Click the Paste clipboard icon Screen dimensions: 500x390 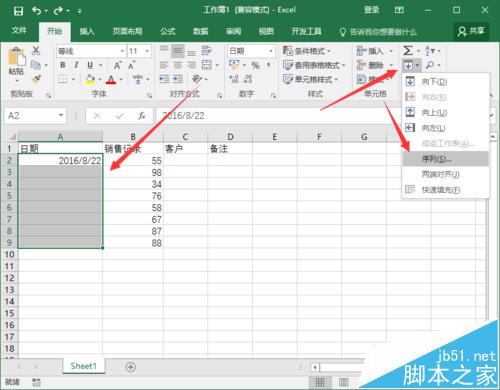[16, 57]
